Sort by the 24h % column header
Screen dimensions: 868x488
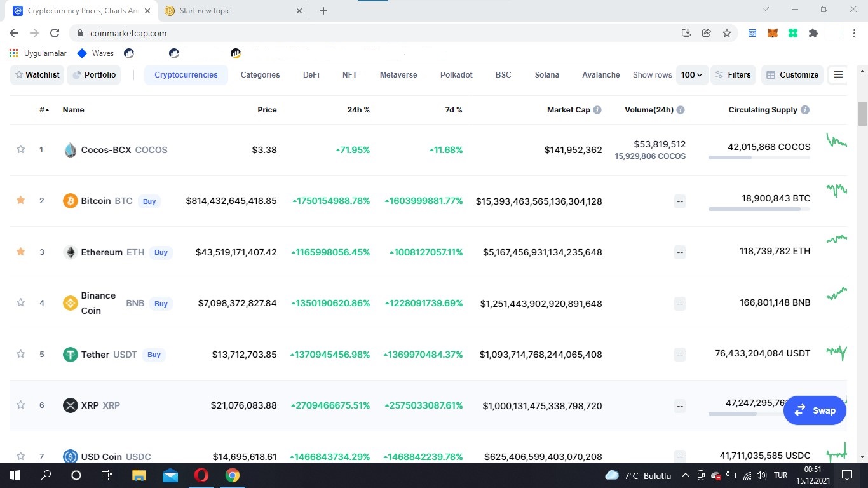click(358, 110)
